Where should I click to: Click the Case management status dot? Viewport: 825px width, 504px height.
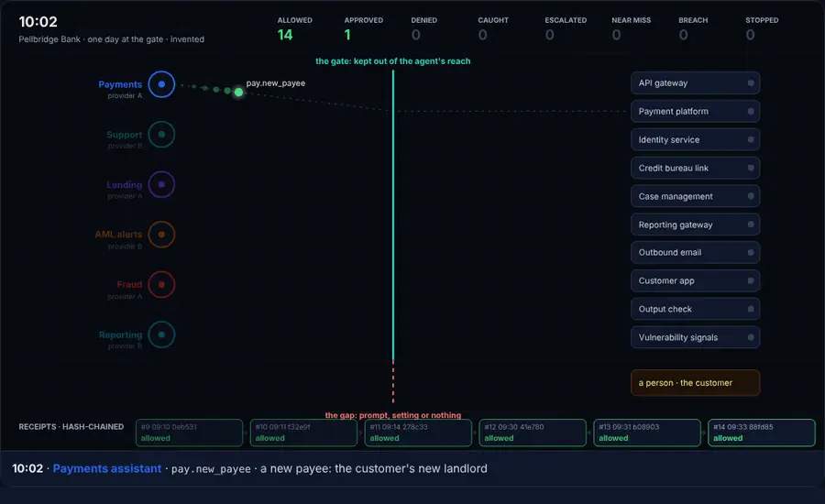751,196
